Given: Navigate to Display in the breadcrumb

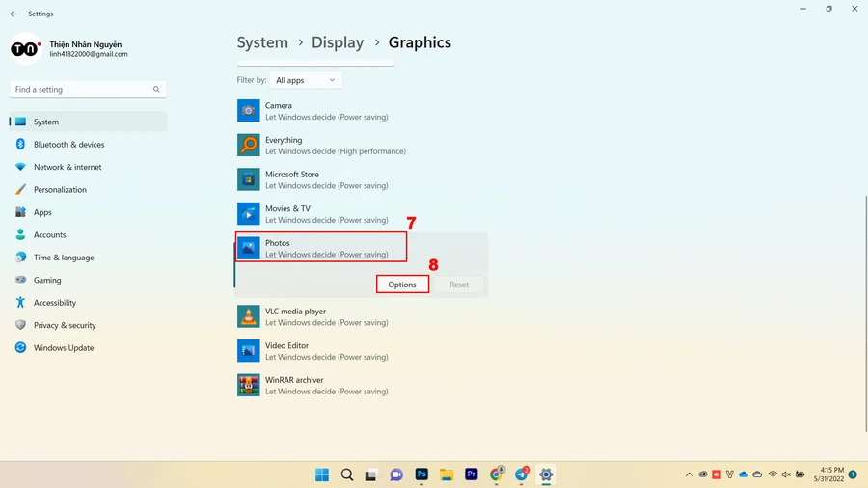Looking at the screenshot, I should point(338,42).
